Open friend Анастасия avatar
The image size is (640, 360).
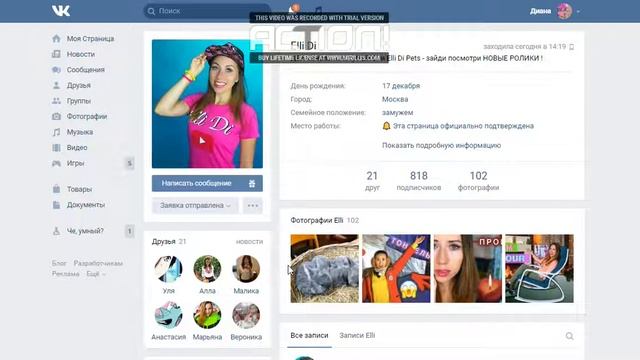(x=168, y=315)
